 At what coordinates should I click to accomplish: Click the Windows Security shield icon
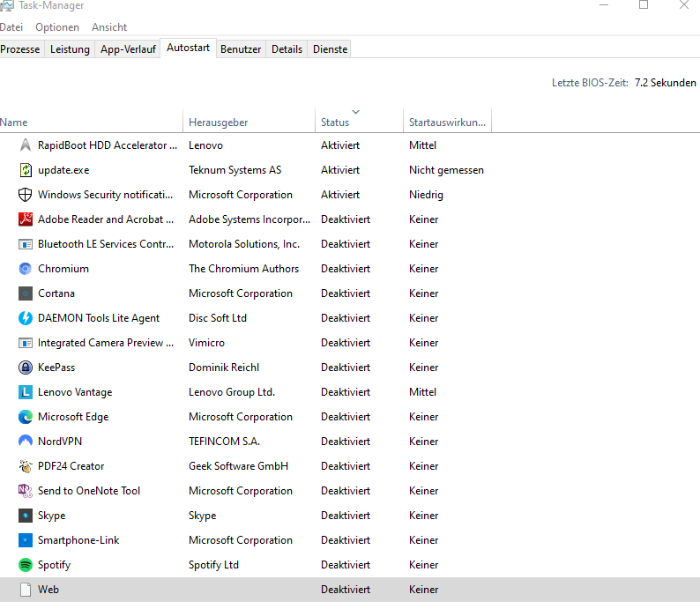tap(26, 195)
